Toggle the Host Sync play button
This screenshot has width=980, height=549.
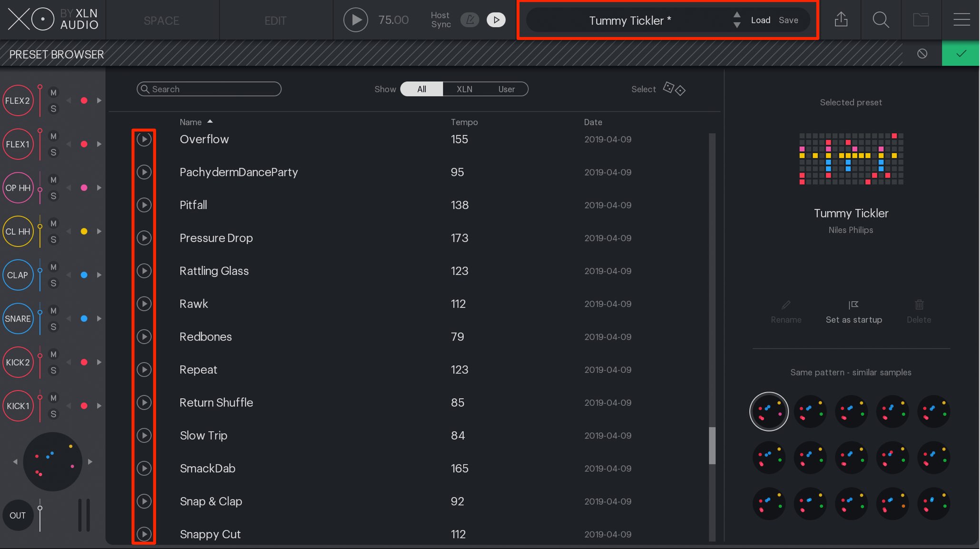click(496, 20)
